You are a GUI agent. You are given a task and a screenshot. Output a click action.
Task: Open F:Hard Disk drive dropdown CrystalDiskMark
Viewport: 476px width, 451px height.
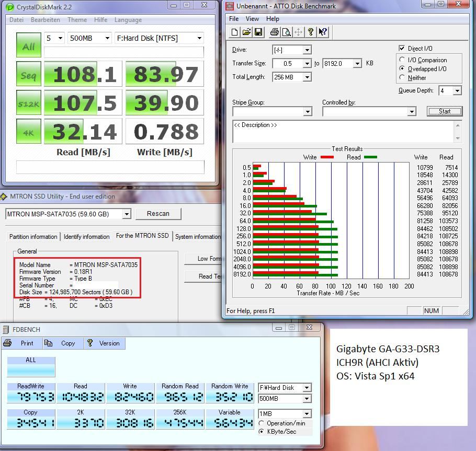[159, 38]
